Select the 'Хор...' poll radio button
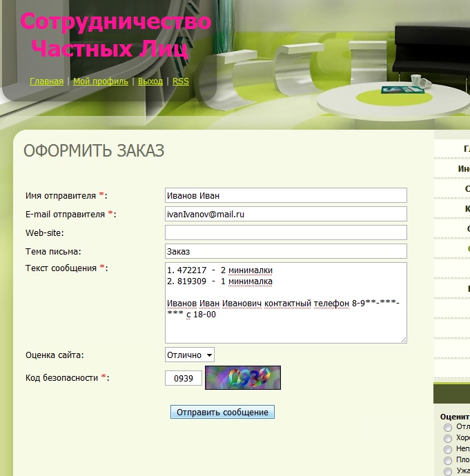The width and height of the screenshot is (470, 476). point(448,438)
